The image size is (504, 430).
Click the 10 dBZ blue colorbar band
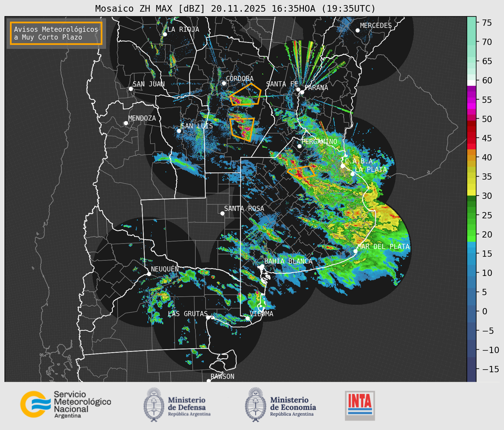471,273
